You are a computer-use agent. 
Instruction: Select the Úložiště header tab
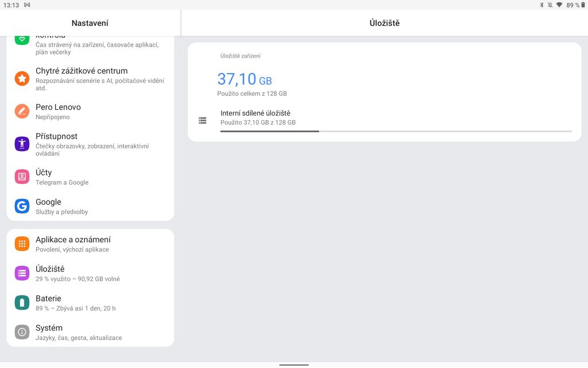tap(383, 21)
